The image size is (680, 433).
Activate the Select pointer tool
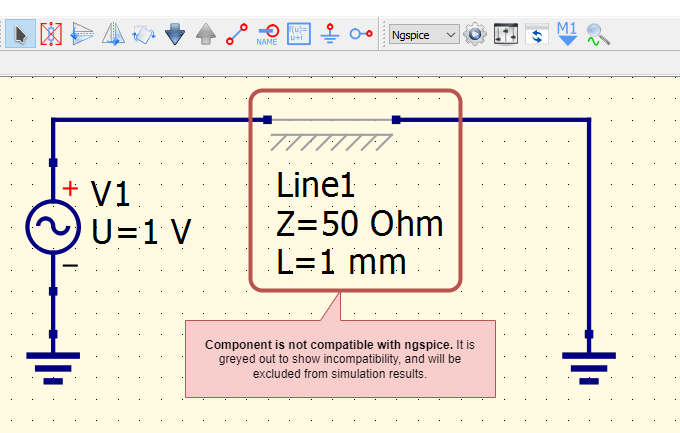(x=20, y=34)
